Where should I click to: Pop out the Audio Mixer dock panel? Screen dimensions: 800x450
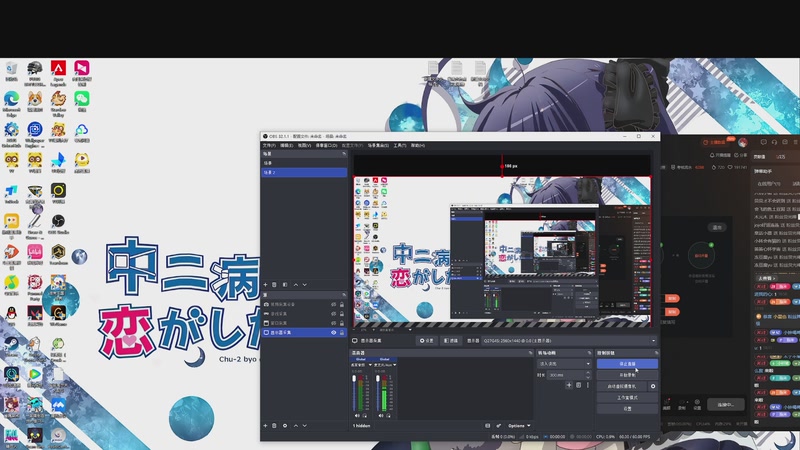[x=530, y=353]
